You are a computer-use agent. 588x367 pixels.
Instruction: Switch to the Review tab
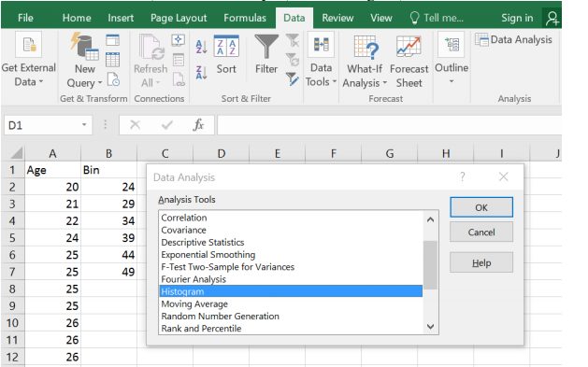point(337,18)
